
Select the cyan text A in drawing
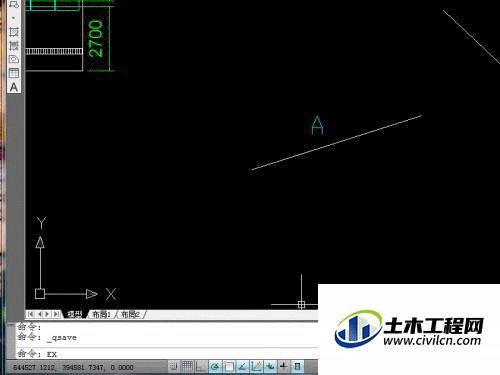pos(317,125)
